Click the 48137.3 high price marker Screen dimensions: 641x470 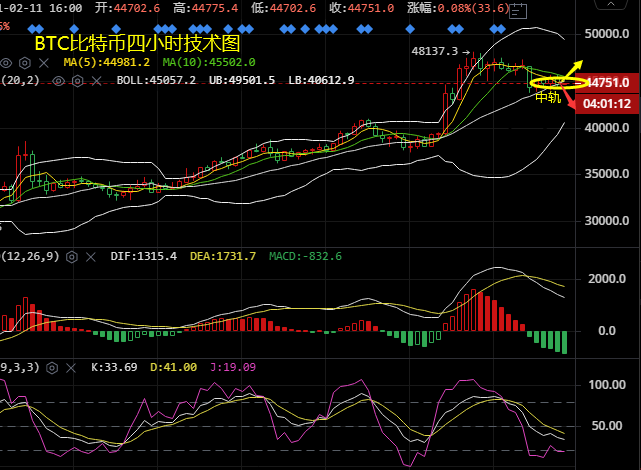[434, 51]
